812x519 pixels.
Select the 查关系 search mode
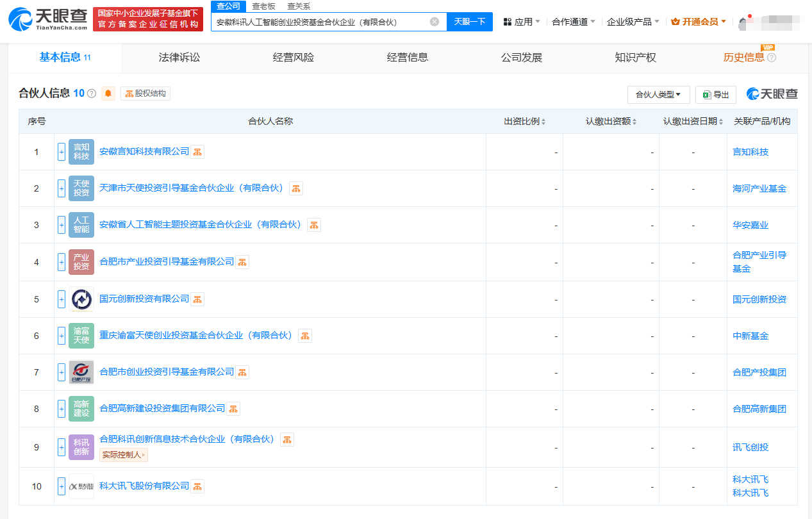pos(299,6)
